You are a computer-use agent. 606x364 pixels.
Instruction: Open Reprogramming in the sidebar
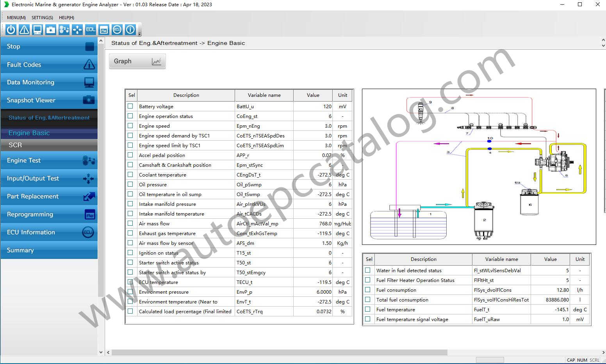[49, 214]
